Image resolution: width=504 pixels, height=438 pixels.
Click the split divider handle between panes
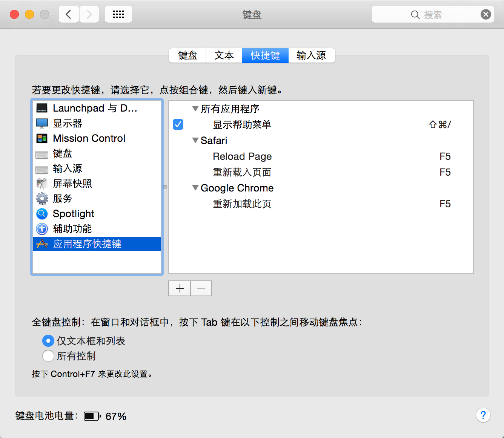tap(165, 187)
